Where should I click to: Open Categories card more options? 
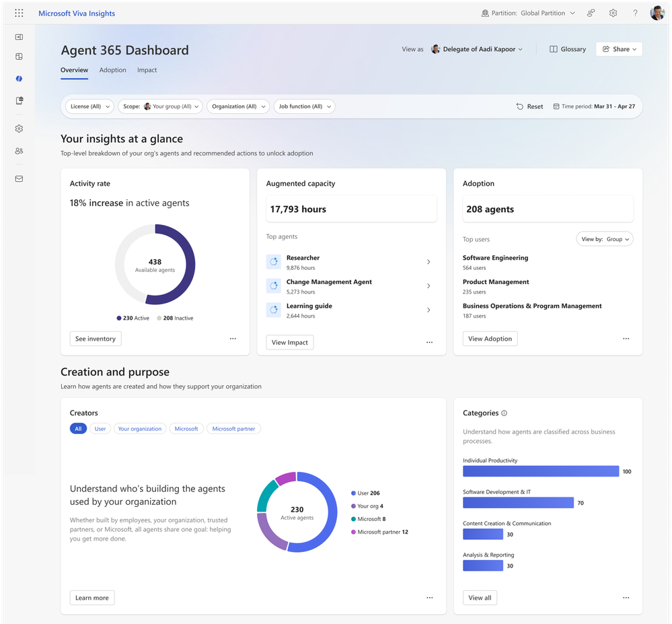(x=626, y=597)
